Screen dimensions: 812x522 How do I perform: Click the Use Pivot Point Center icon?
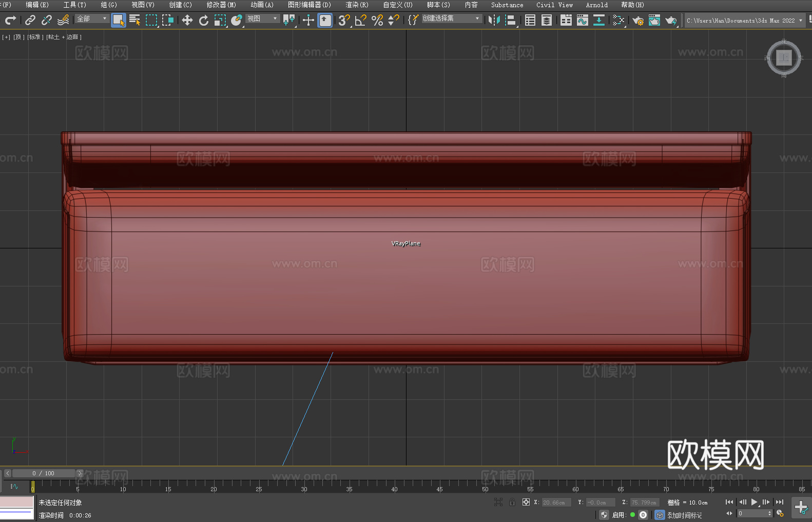point(289,20)
